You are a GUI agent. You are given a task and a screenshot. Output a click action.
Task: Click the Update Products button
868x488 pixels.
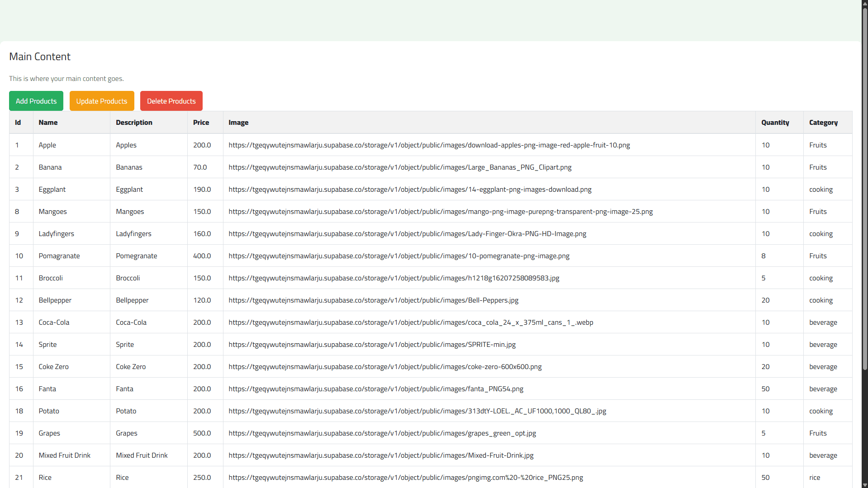tap(101, 101)
